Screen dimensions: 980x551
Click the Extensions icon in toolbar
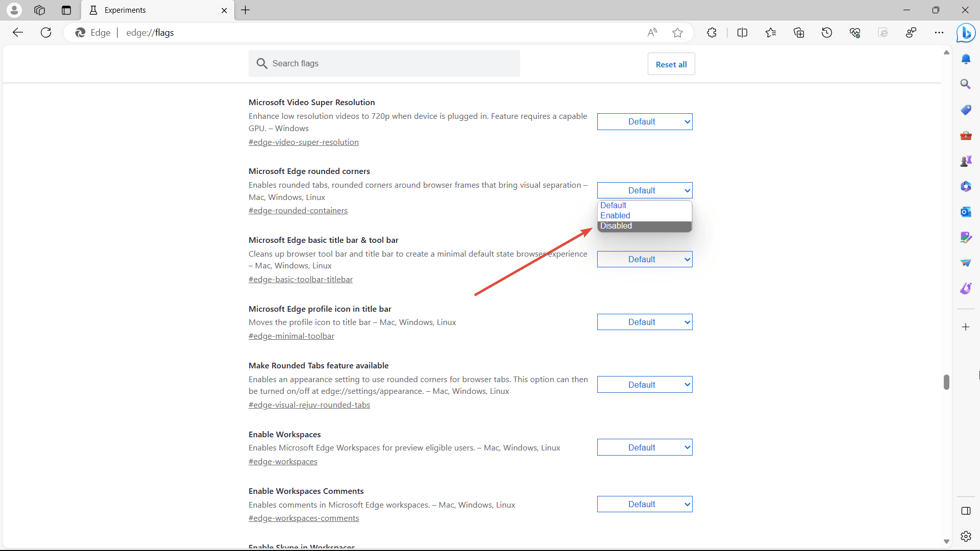tap(712, 32)
